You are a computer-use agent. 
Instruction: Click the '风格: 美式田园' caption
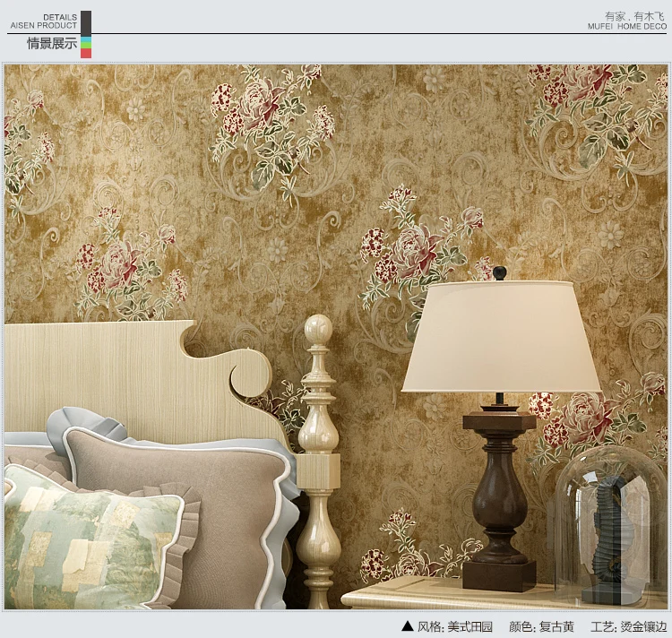pyautogui.click(x=454, y=626)
